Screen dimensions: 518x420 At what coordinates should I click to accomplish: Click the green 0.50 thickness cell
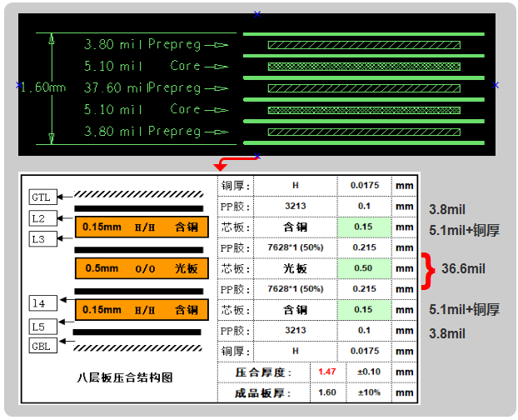tap(362, 268)
